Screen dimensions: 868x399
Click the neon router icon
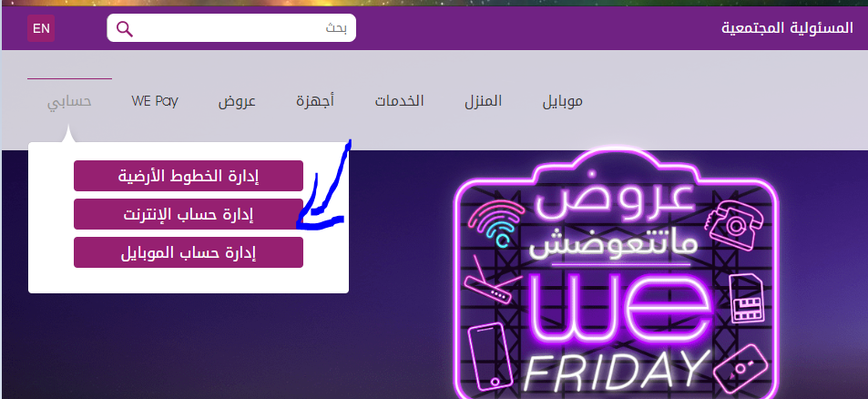click(487, 282)
